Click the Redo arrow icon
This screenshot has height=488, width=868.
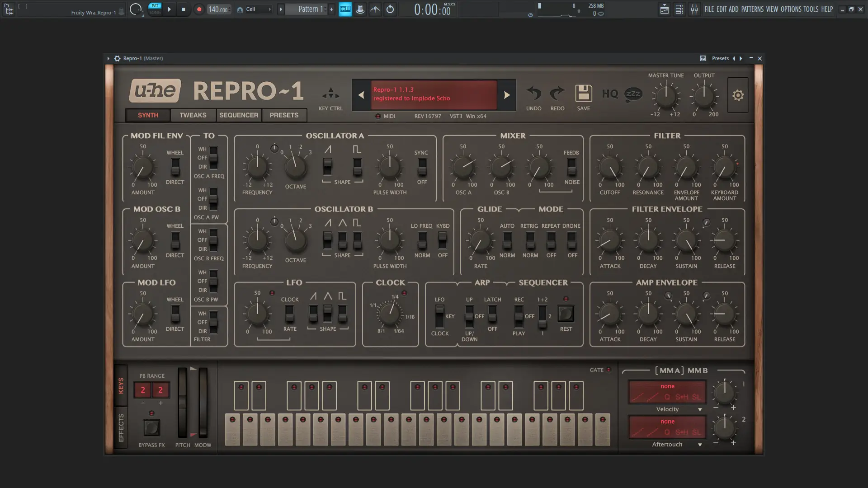557,94
